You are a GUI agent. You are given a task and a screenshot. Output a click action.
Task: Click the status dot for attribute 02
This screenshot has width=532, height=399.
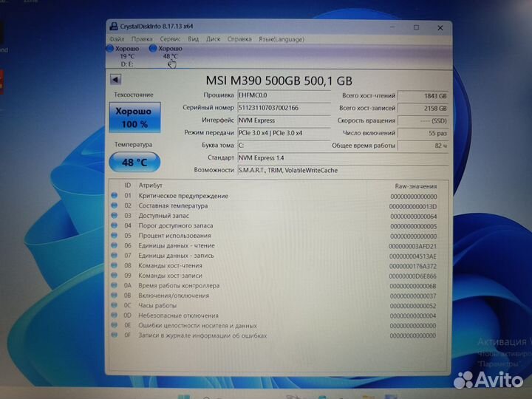point(115,205)
